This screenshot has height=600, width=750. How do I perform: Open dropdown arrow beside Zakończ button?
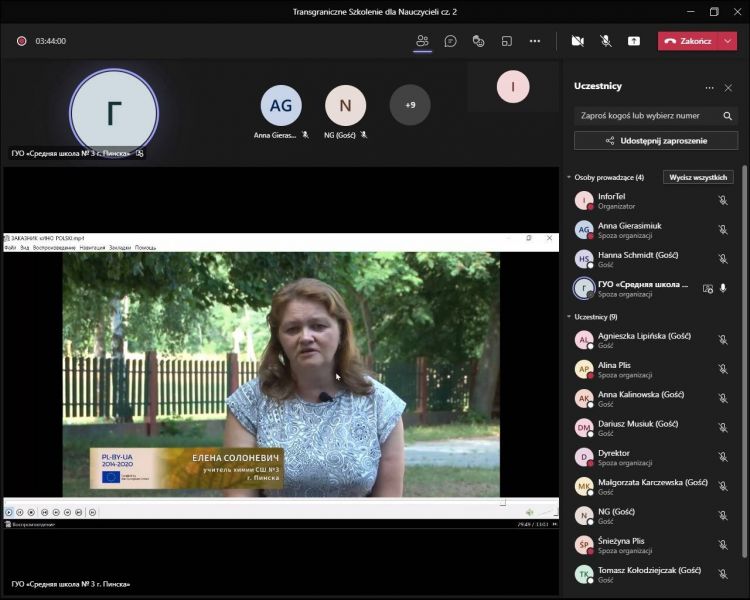728,41
